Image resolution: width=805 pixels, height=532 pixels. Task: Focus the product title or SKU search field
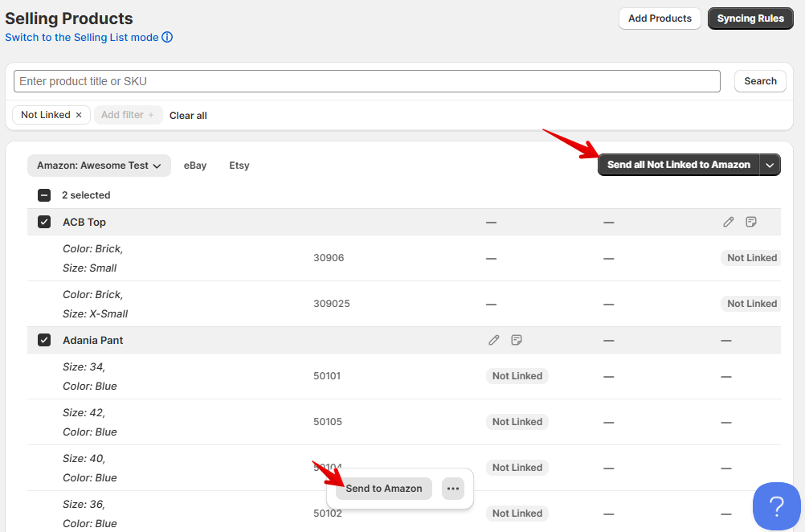366,81
